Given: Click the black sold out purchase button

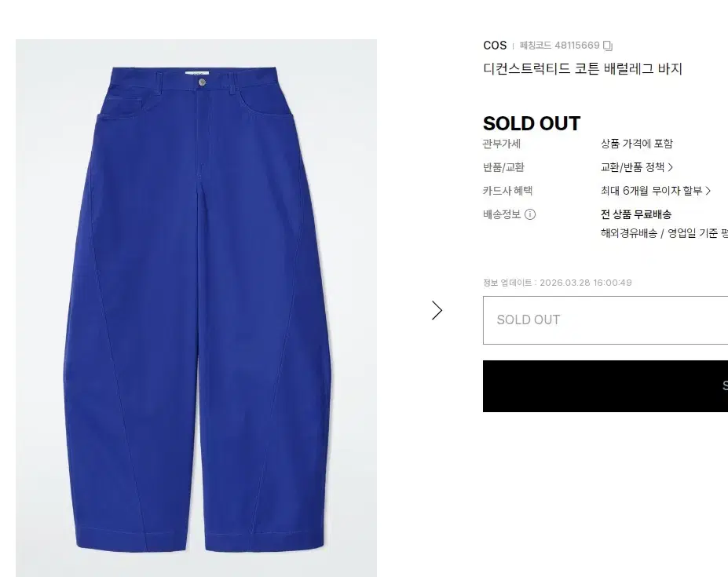Looking at the screenshot, I should [605, 386].
